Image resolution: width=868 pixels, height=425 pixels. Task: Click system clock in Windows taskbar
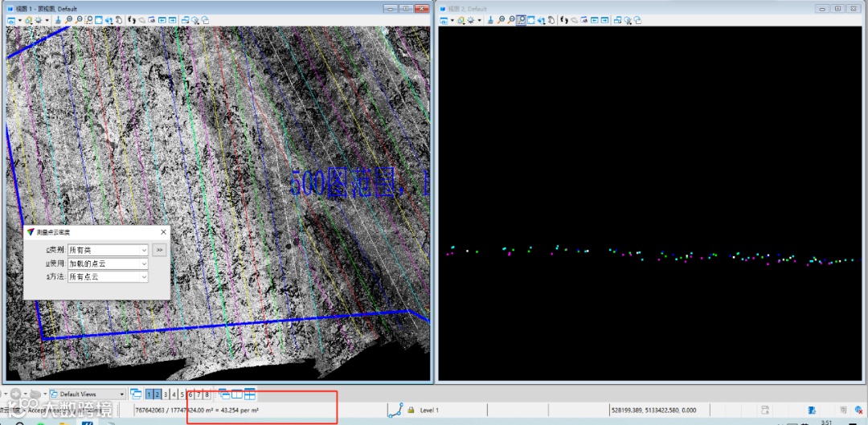(826, 423)
